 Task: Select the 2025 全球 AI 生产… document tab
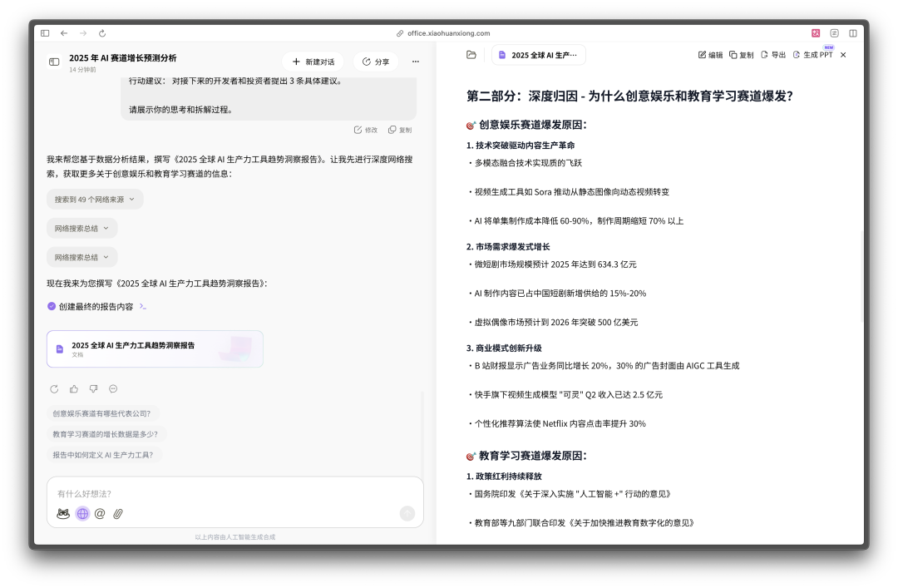coord(538,55)
